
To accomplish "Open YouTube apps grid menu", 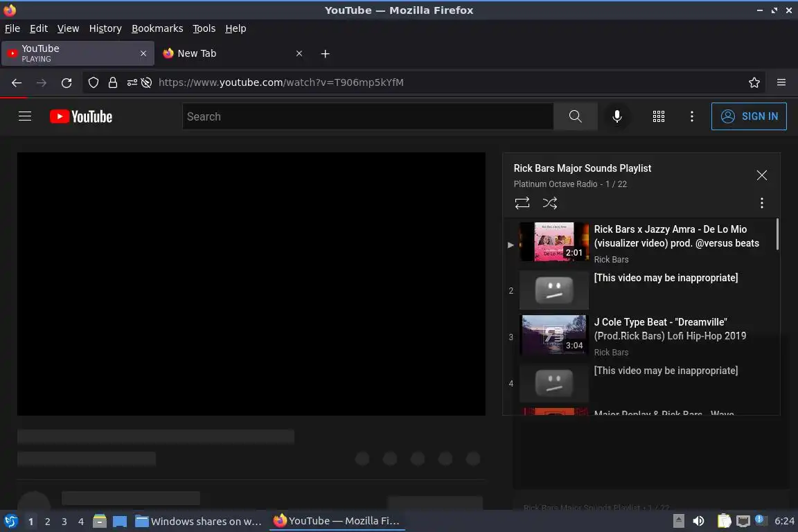I will click(x=659, y=116).
